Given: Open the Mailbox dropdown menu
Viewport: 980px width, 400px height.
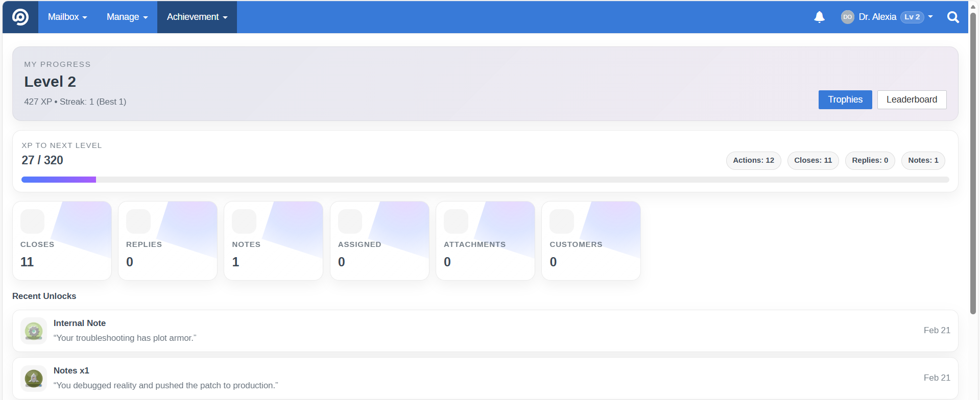Looking at the screenshot, I should click(67, 17).
